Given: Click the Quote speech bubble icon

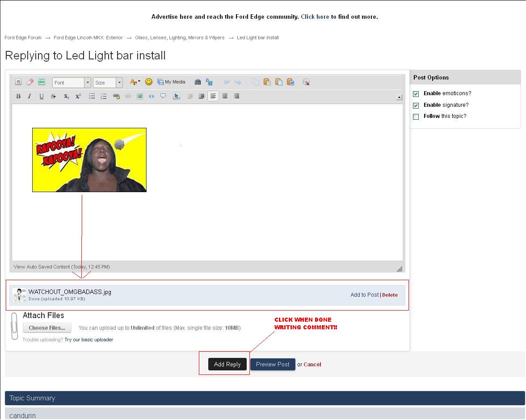Looking at the screenshot, I should tap(163, 96).
